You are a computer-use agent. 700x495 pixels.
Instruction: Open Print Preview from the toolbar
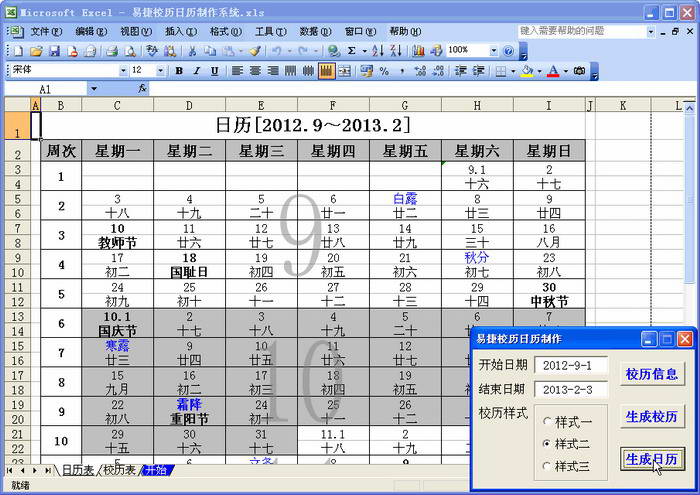coord(130,51)
